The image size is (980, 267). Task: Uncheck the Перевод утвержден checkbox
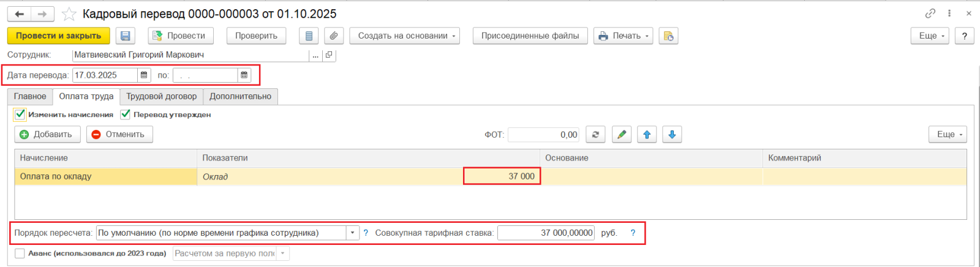coord(126,115)
